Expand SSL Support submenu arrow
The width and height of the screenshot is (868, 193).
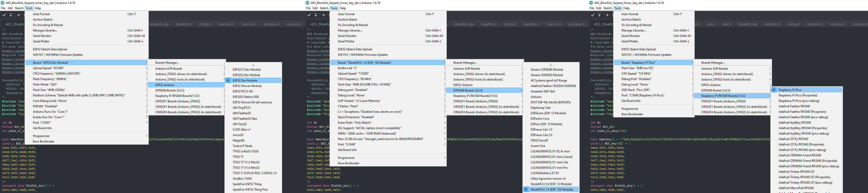click(x=445, y=128)
